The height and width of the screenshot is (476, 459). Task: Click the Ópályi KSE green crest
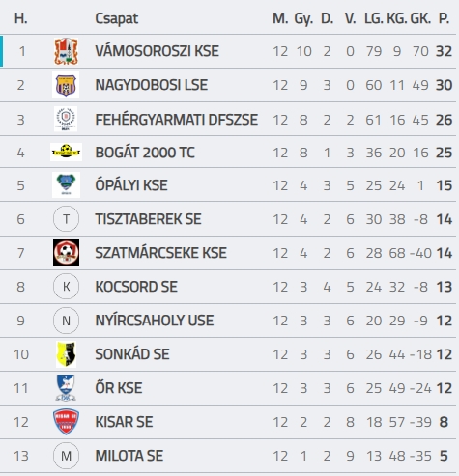coord(66,184)
